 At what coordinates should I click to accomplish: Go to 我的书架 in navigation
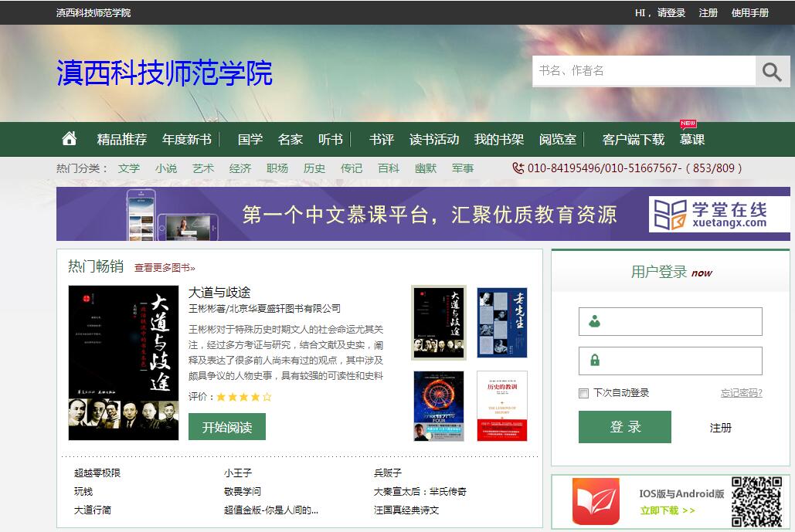[498, 140]
